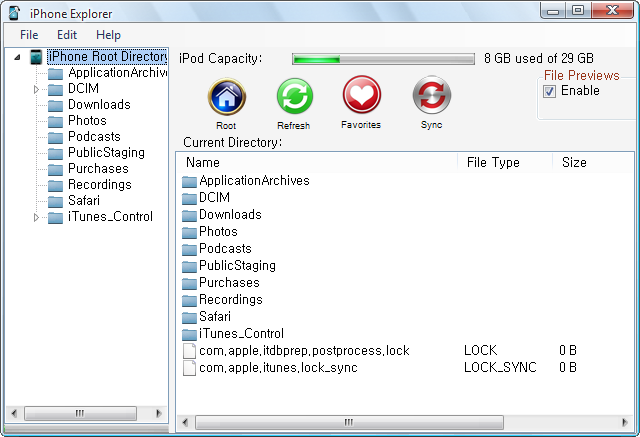Viewport: 640px width, 437px height.
Task: Click the Purchases folder icon in the tree
Action: pos(55,169)
